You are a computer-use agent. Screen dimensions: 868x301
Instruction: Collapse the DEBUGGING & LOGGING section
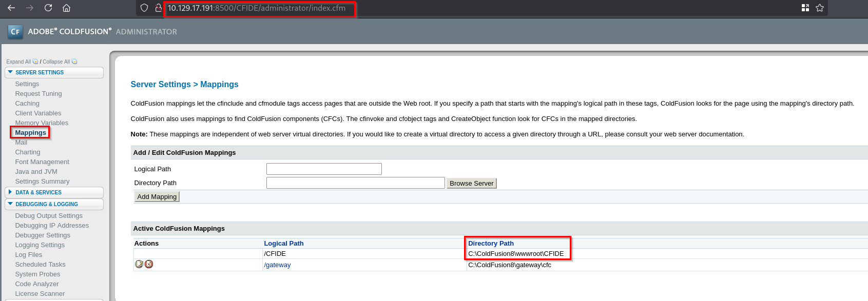(x=54, y=204)
